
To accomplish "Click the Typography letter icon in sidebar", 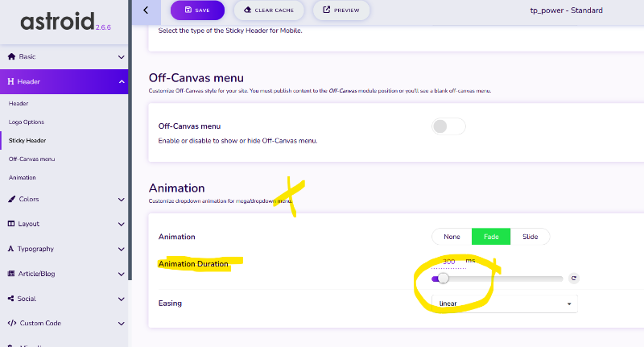I will [10, 249].
